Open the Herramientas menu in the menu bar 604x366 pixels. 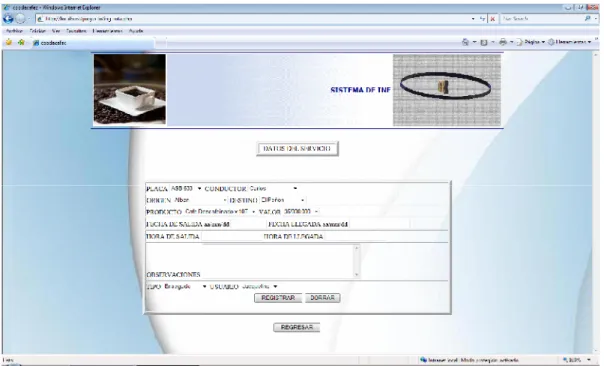[x=107, y=31]
